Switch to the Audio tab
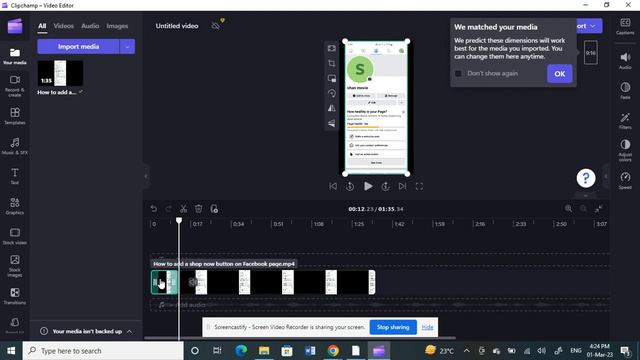 (x=90, y=26)
